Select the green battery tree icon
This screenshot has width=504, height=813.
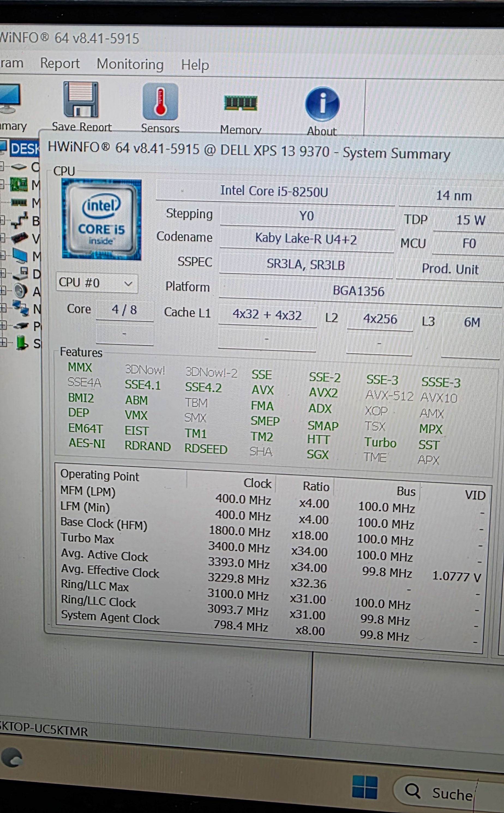[22, 343]
